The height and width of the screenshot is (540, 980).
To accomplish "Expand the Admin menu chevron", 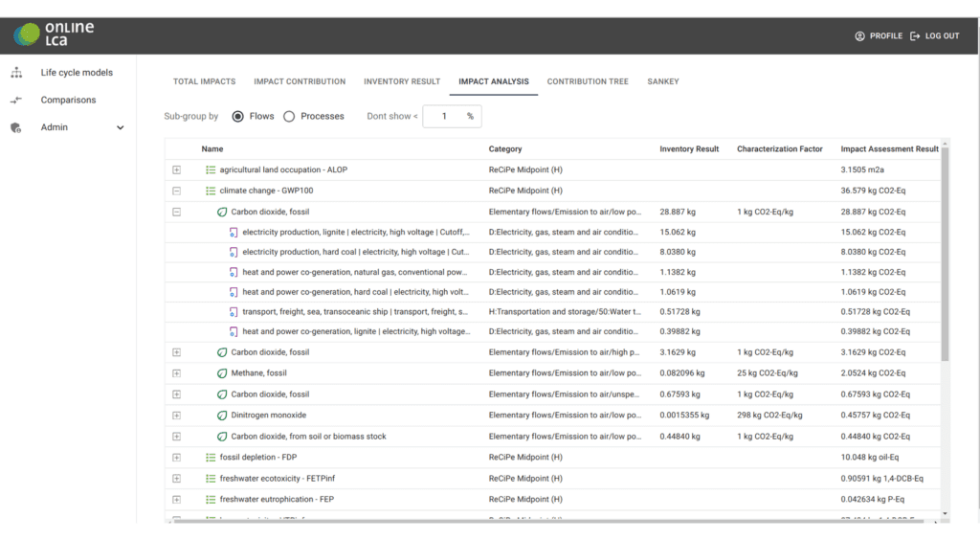I will point(120,127).
